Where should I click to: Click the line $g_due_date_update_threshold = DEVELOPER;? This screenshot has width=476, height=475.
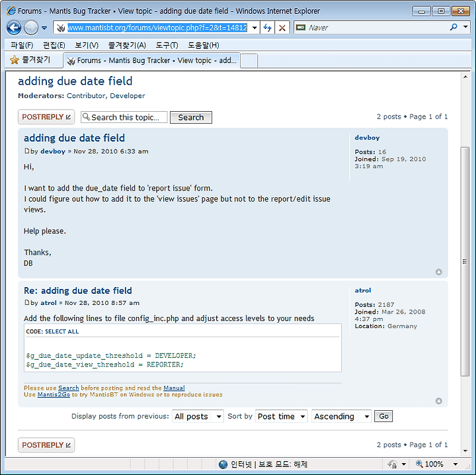(x=111, y=356)
